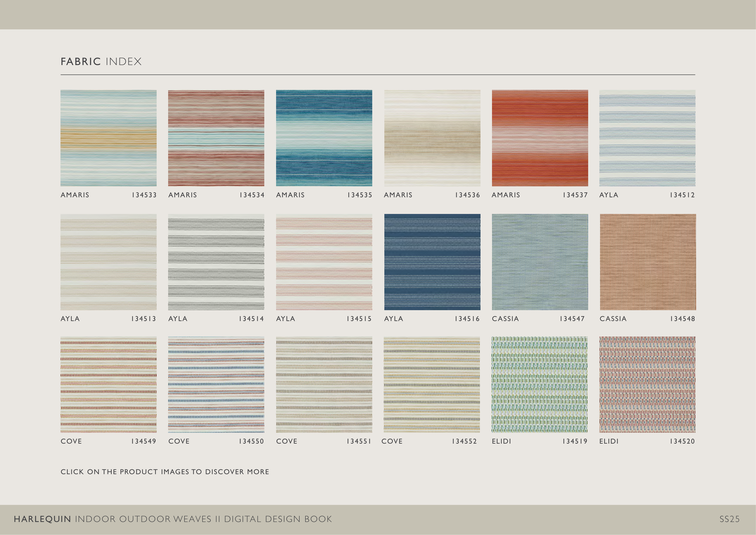756x535 pixels.
Task: Click the Amaris 134534 red striped swatch
Action: tap(216, 138)
